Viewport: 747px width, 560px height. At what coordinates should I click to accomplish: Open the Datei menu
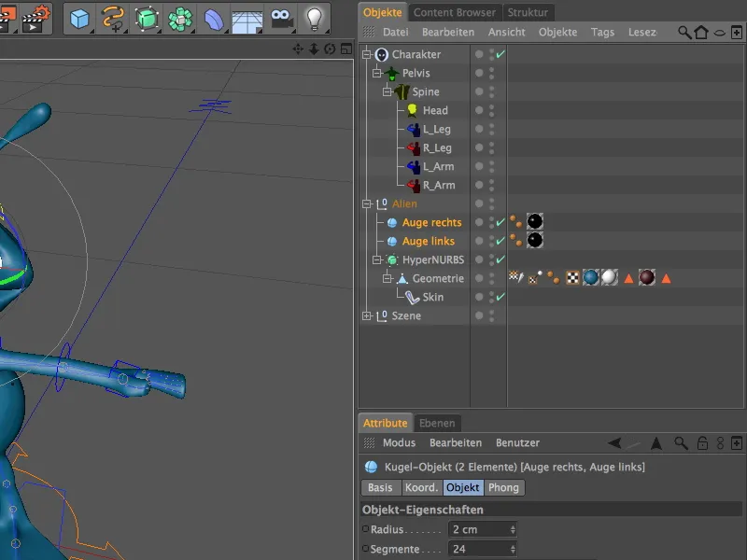pyautogui.click(x=395, y=33)
